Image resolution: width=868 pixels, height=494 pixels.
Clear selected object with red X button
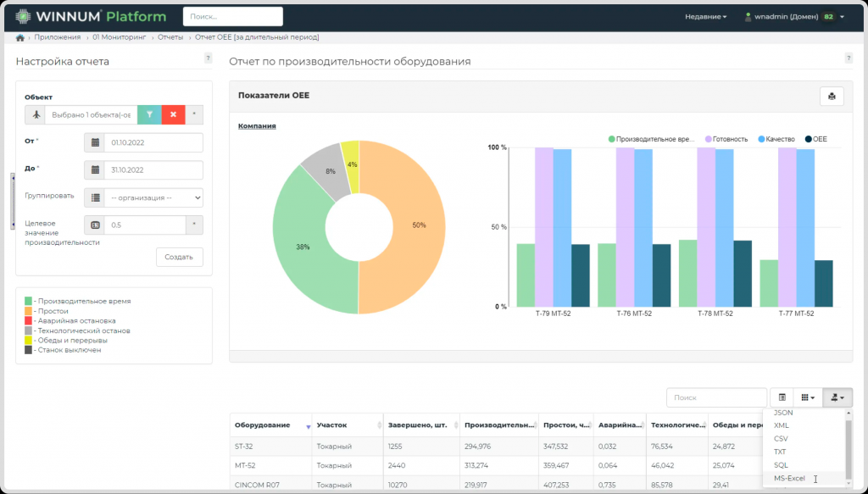pyautogui.click(x=173, y=114)
